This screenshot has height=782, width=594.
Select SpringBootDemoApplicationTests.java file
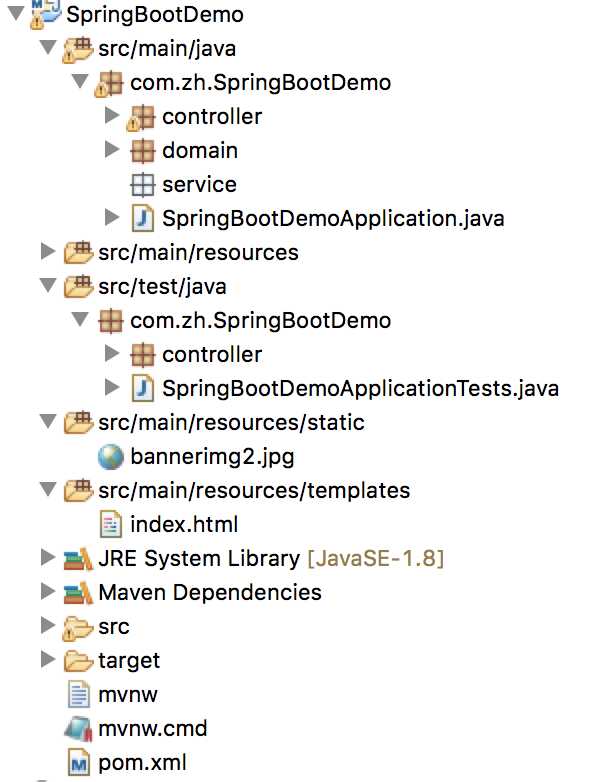tap(361, 389)
